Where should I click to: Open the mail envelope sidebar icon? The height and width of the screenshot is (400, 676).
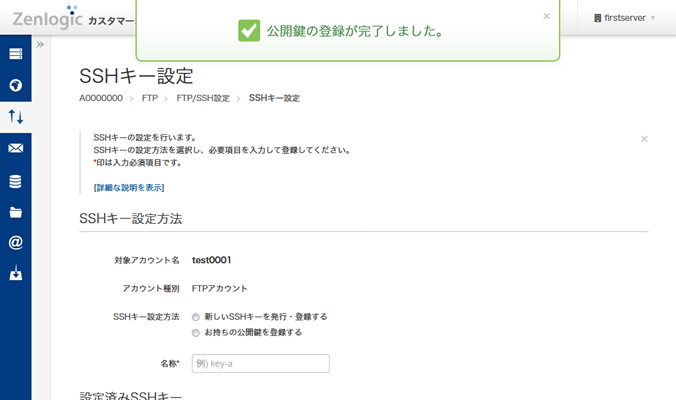(x=16, y=148)
